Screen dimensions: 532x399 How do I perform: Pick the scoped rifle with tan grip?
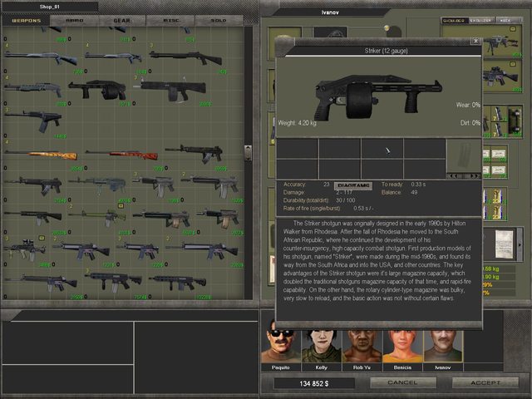[x=24, y=249]
